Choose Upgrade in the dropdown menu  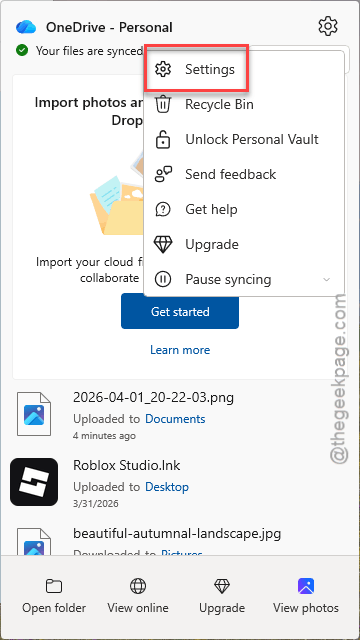(x=244, y=244)
